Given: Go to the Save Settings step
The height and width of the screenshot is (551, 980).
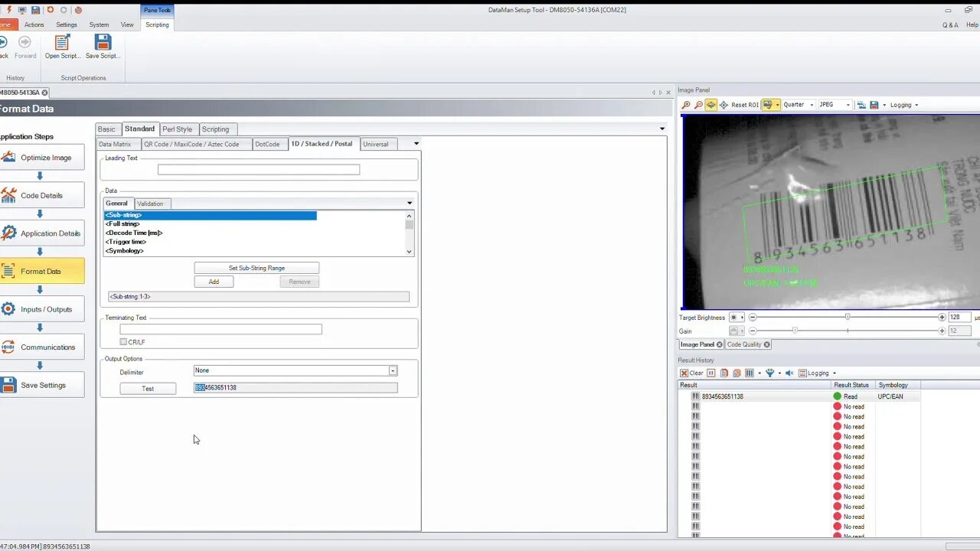Looking at the screenshot, I should [41, 385].
